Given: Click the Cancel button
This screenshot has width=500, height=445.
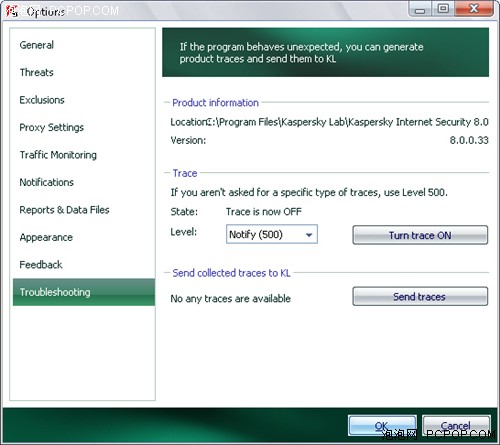Looking at the screenshot, I should tap(456, 426).
